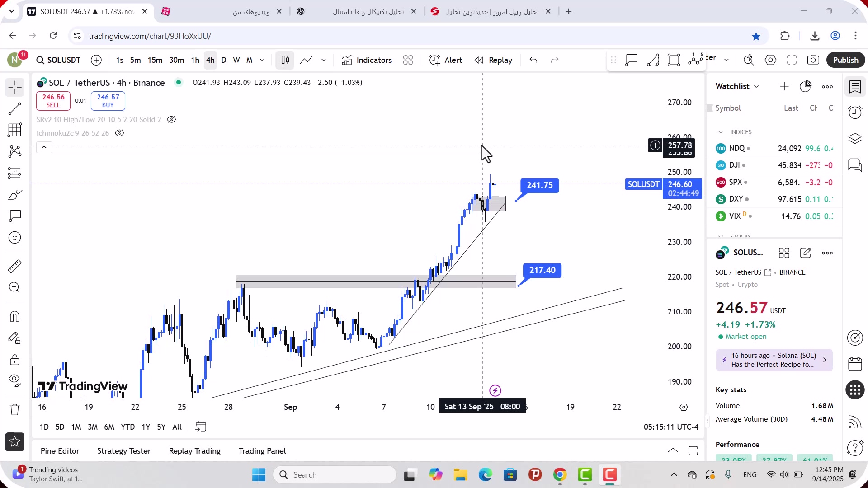Image resolution: width=868 pixels, height=488 pixels.
Task: Open the Trading Panel tab
Action: click(x=262, y=451)
